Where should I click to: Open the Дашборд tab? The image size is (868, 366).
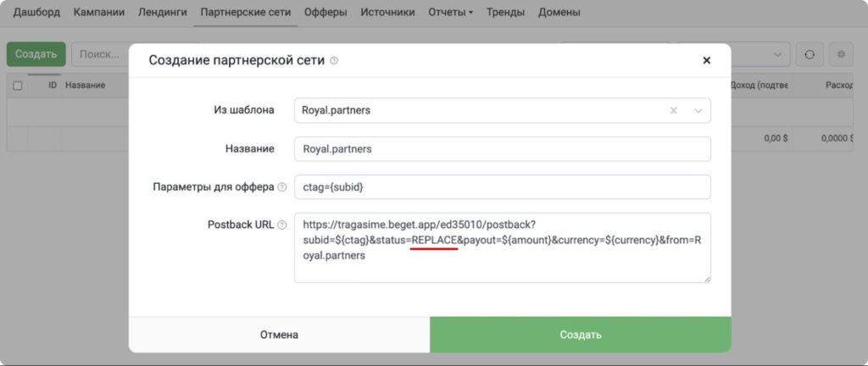tap(36, 12)
